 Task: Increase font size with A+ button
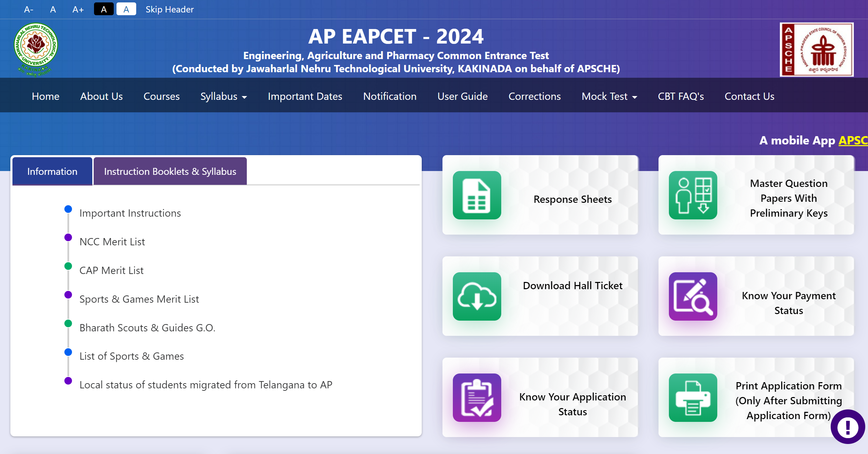click(x=78, y=9)
